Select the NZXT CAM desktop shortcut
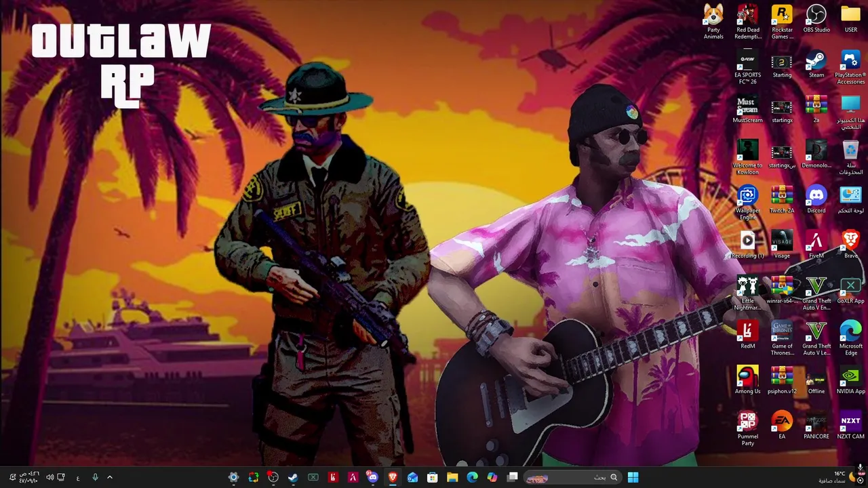This screenshot has height=488, width=868. point(850,426)
